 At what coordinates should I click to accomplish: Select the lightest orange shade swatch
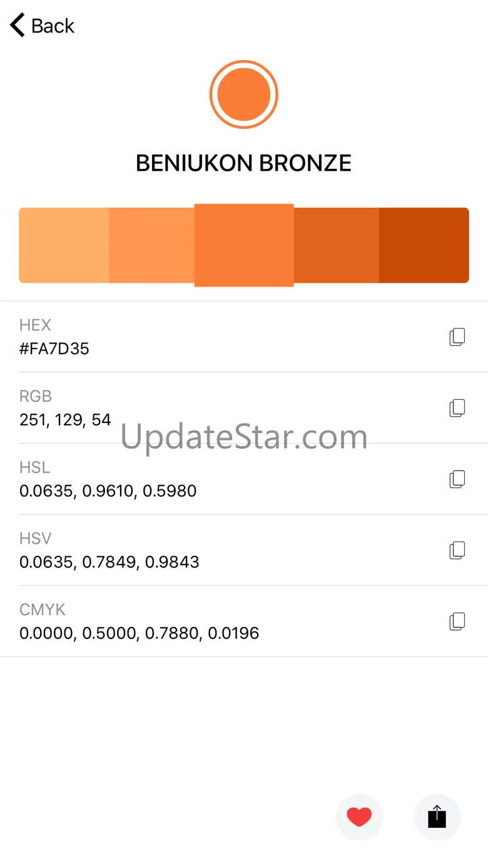click(x=64, y=245)
